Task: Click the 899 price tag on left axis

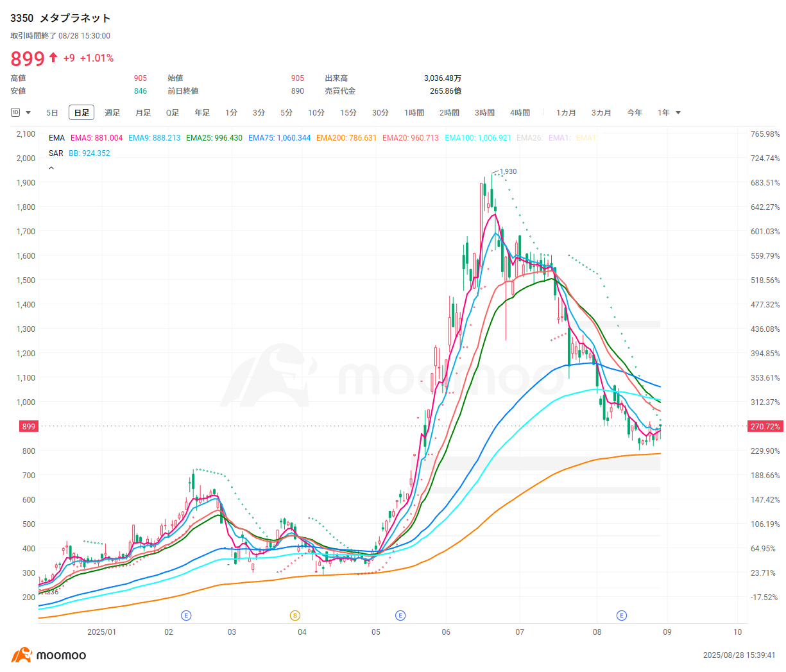Action: (28, 426)
